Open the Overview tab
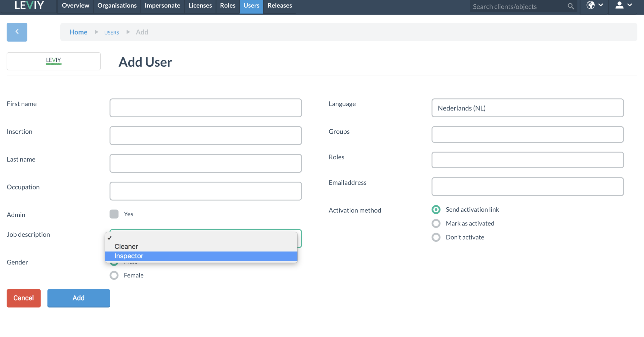Viewport: 644px width, 337px height. [x=75, y=6]
